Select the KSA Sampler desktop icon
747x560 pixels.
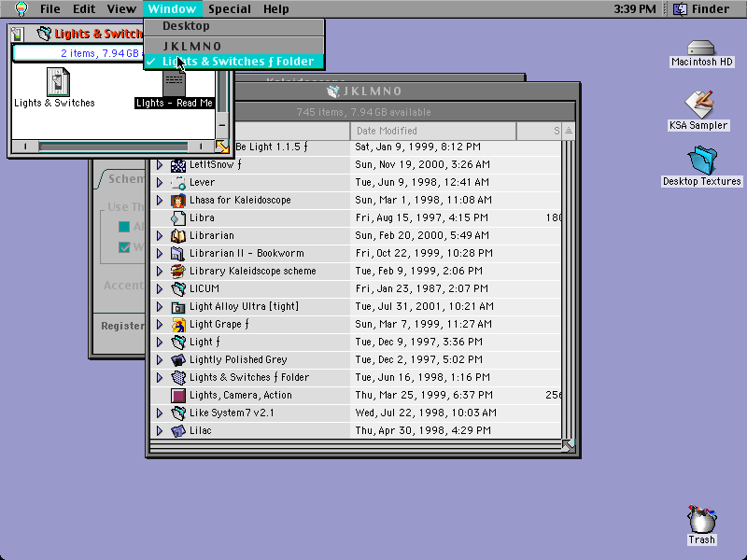(x=698, y=105)
